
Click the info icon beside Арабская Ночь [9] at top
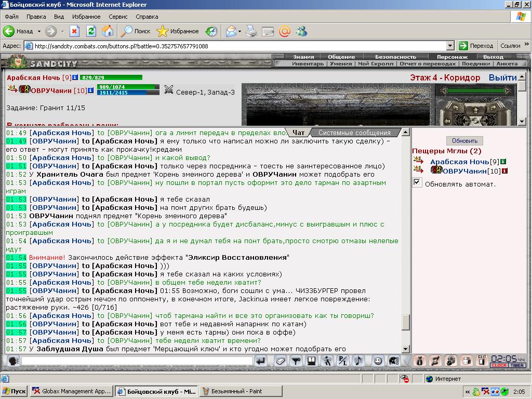click(x=75, y=77)
